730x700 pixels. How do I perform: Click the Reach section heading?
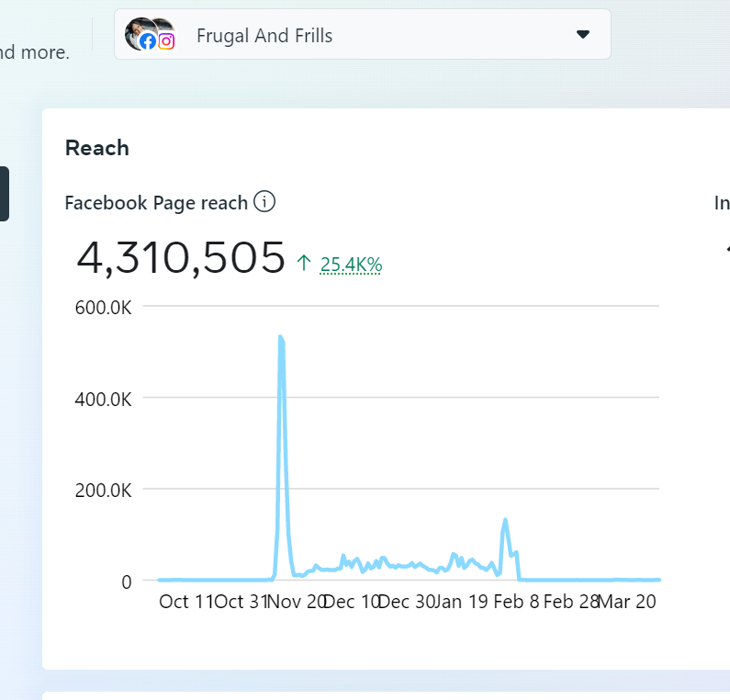click(x=96, y=148)
